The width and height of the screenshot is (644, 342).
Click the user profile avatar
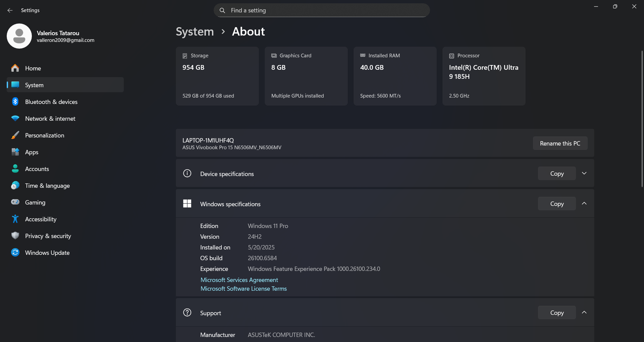tap(19, 36)
